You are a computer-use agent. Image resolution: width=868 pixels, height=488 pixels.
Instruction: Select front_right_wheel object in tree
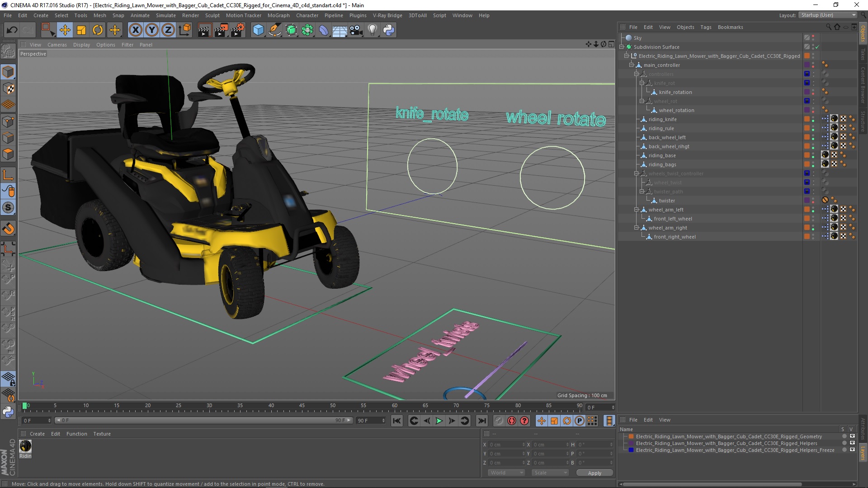pos(675,237)
